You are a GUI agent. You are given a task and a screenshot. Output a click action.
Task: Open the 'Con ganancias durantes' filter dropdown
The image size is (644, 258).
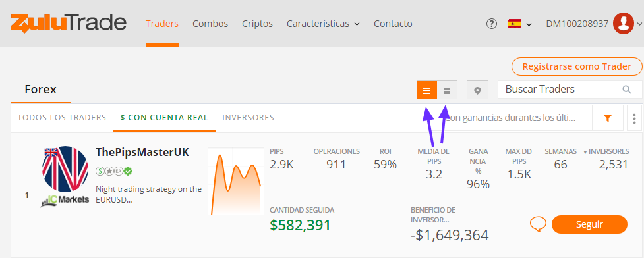[510, 118]
